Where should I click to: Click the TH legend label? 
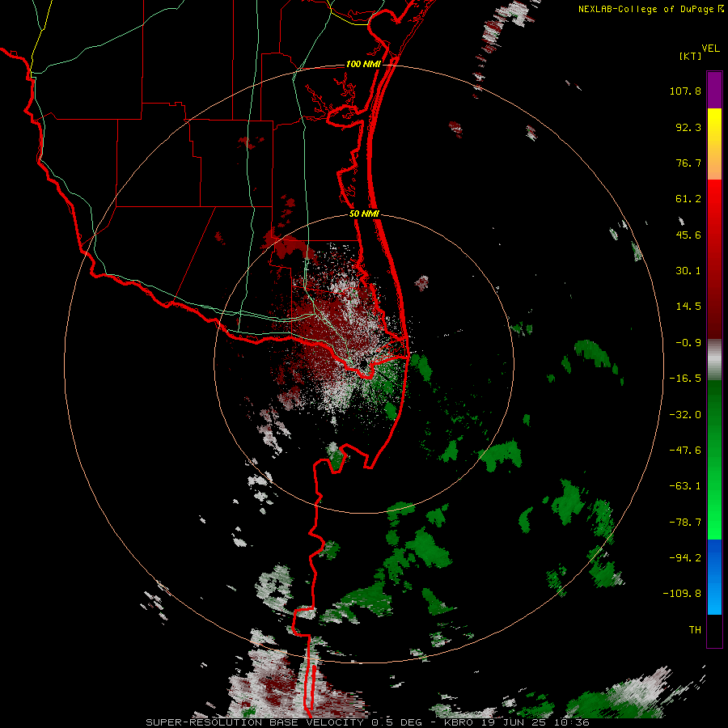(695, 630)
